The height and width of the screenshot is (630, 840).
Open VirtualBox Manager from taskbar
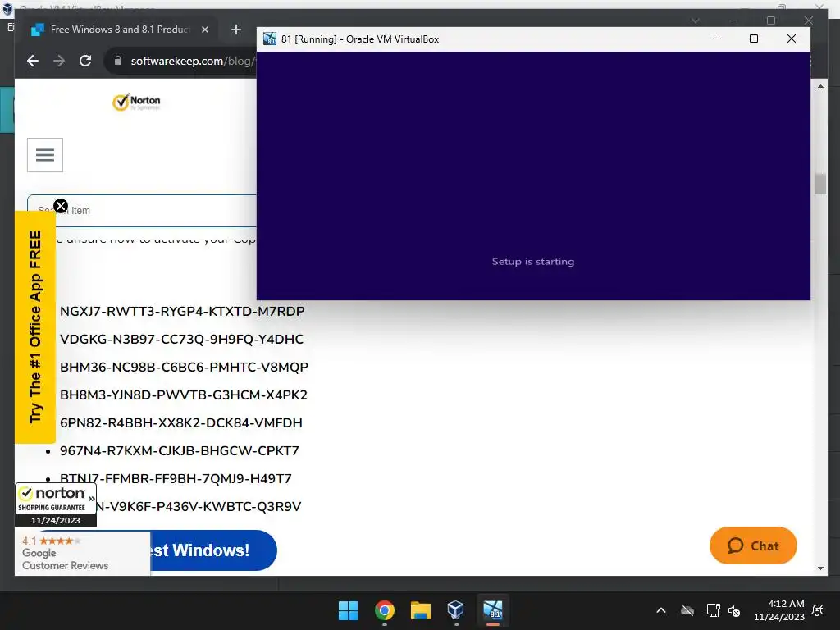456,610
